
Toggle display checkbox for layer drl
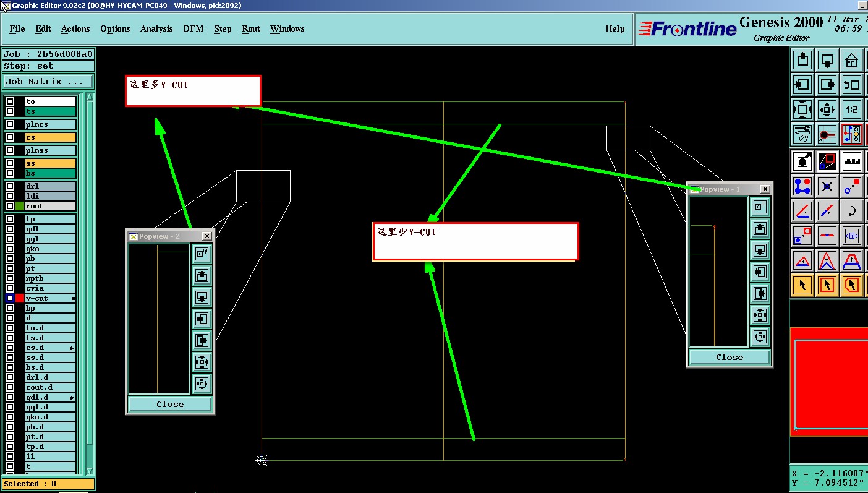(10, 186)
